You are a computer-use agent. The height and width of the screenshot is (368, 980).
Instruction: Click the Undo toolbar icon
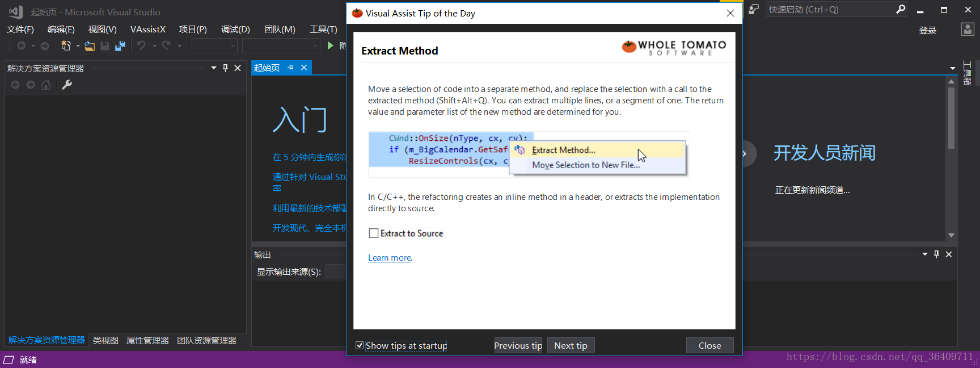(x=141, y=45)
